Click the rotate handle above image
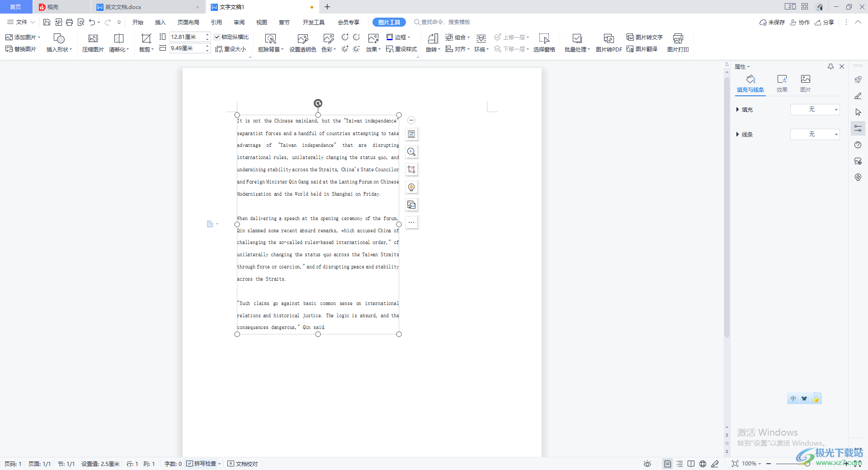This screenshot has height=470, width=868. (318, 103)
